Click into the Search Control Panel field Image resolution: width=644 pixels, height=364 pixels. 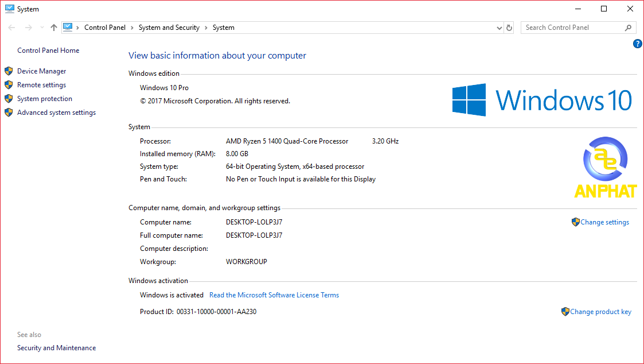[571, 28]
